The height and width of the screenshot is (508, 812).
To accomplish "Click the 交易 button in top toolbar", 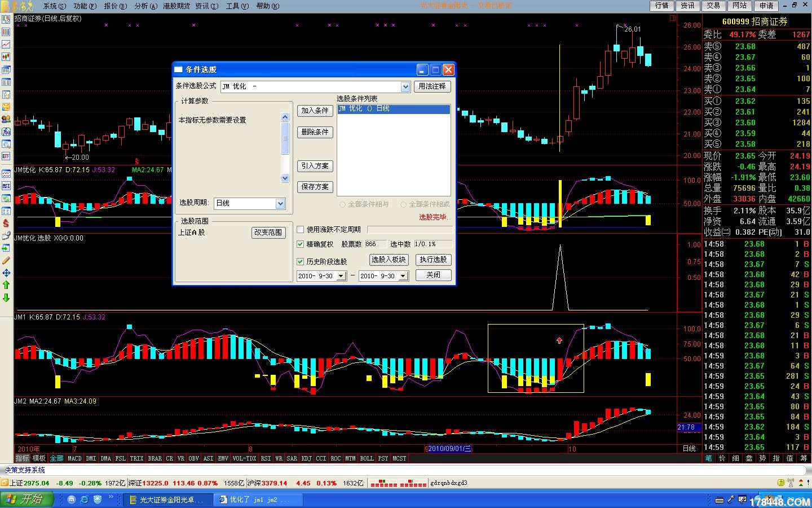I will pos(713,6).
